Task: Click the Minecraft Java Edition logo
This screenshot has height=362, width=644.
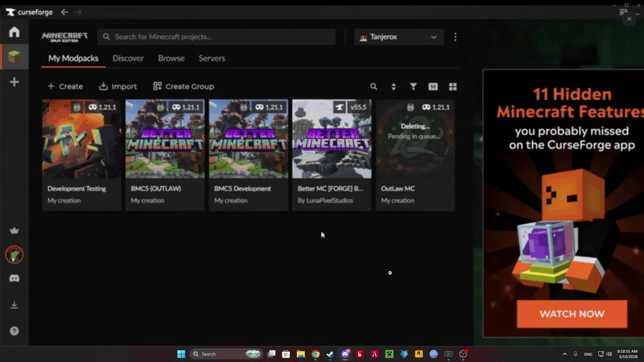Action: [65, 37]
